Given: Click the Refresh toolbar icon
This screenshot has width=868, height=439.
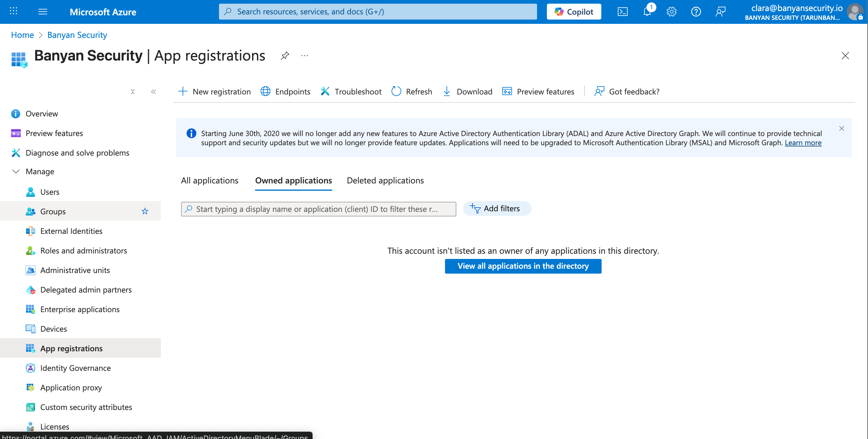Looking at the screenshot, I should 396,92.
